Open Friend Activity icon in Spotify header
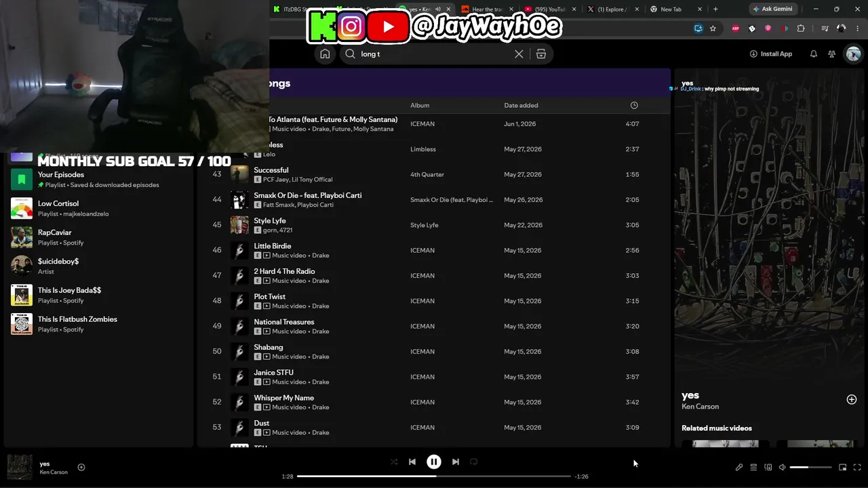This screenshot has height=488, width=868. click(x=832, y=54)
